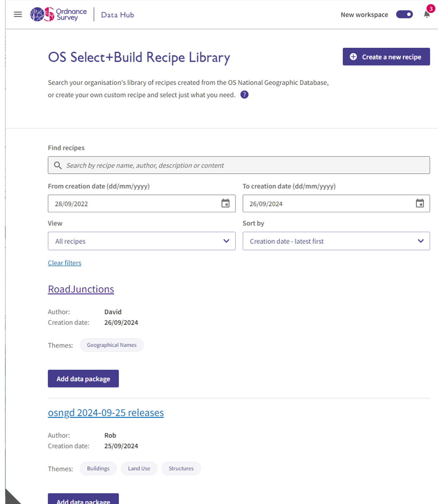Viewport: 438px width, 504px height.
Task: Click the Ordnance Survey logo
Action: pyautogui.click(x=58, y=14)
